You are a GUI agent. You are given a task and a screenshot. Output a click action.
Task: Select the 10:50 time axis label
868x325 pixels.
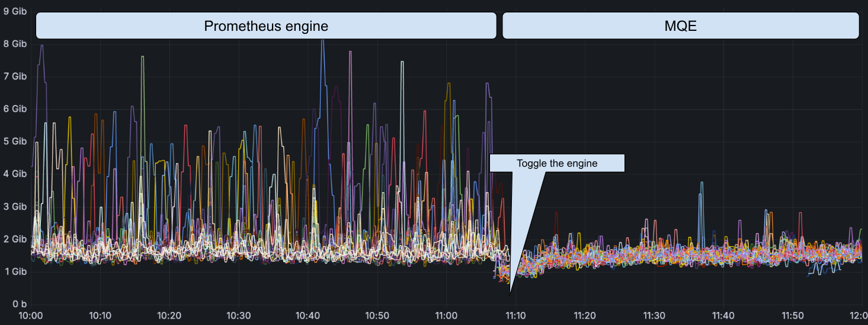click(377, 316)
